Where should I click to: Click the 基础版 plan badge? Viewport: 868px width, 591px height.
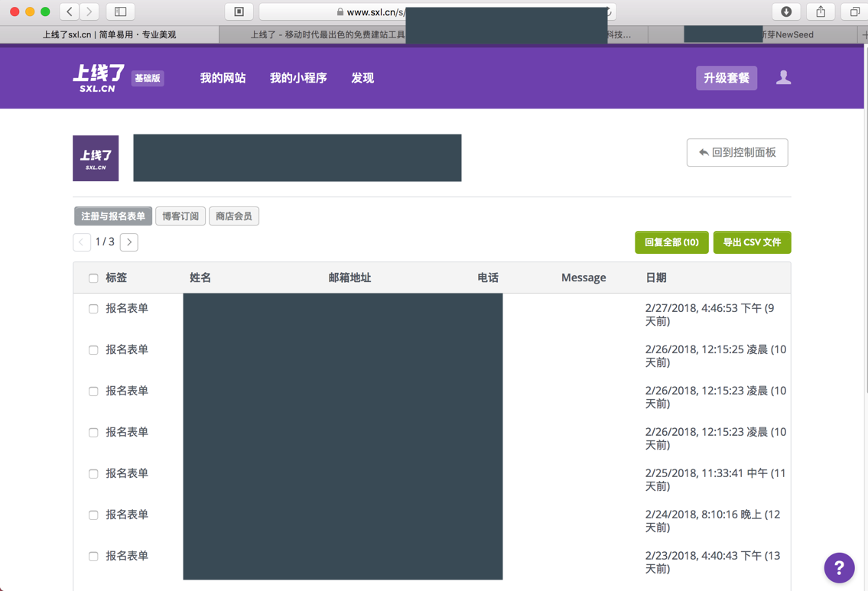pos(148,78)
